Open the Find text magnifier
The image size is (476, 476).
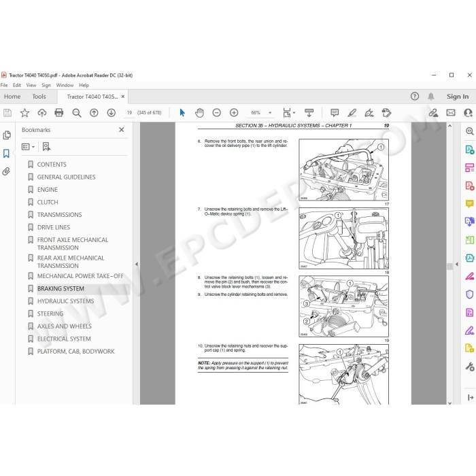click(x=76, y=113)
